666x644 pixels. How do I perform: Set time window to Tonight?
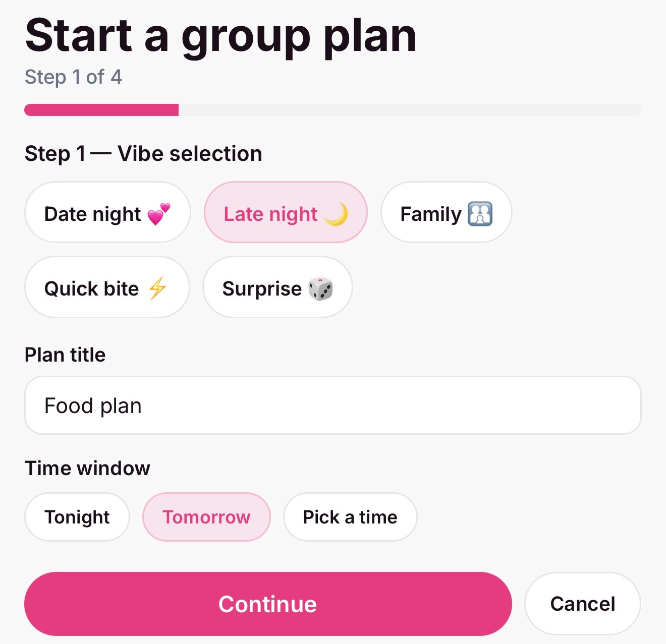77,517
